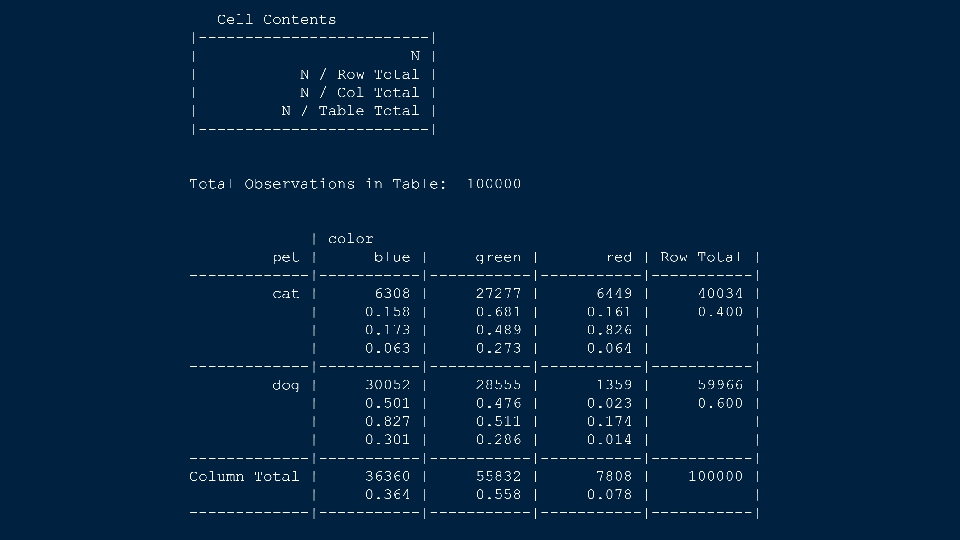
Task: Click the cat-green count 27277
Action: tap(498, 294)
